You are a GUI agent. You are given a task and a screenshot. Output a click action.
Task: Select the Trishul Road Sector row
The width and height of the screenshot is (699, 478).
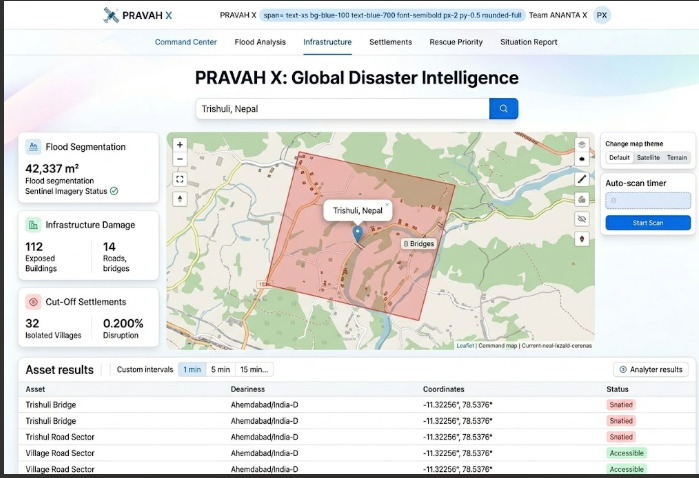(x=355, y=437)
